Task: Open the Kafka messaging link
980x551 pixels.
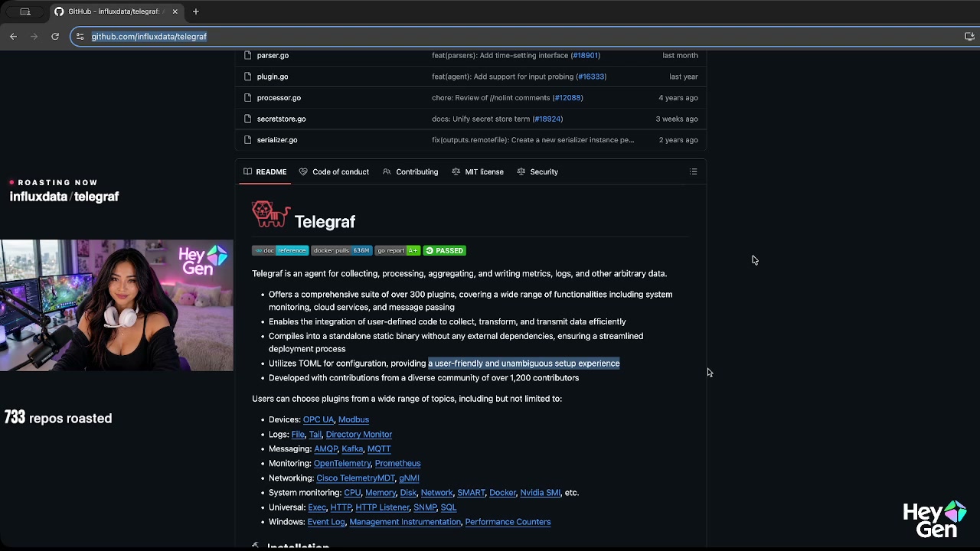Action: click(x=352, y=448)
